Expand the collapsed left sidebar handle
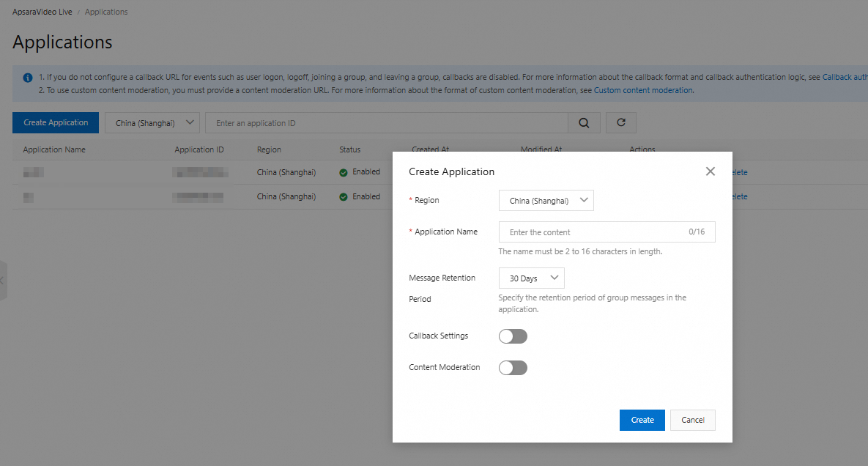 click(x=3, y=280)
